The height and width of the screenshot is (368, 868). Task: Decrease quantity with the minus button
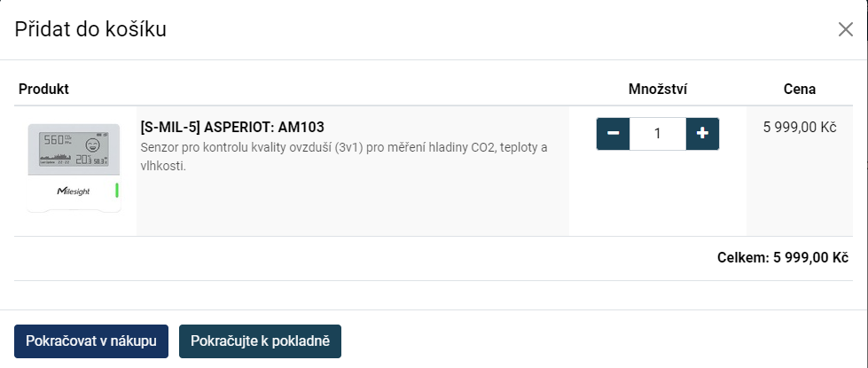point(614,133)
